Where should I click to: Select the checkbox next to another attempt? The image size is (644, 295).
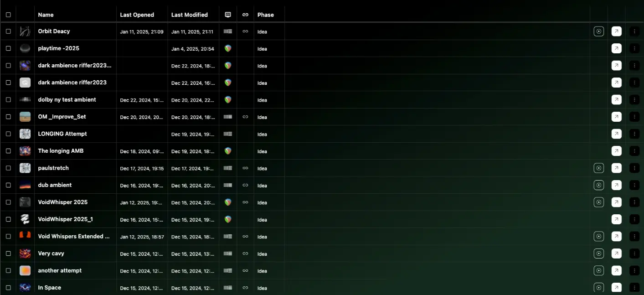[8, 270]
